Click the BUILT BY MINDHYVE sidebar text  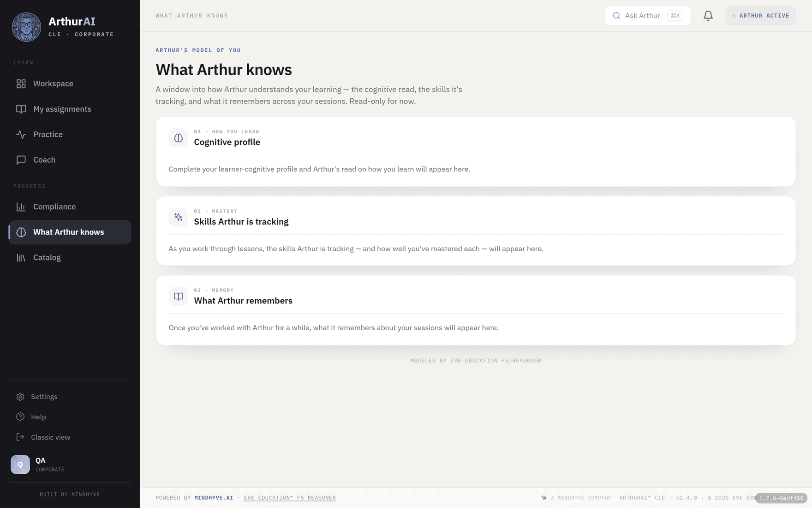(70, 495)
